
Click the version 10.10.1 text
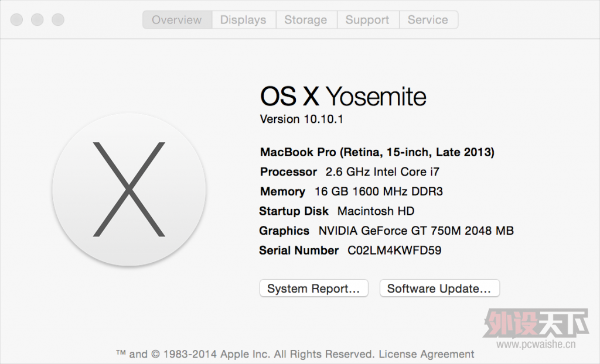[x=302, y=119]
